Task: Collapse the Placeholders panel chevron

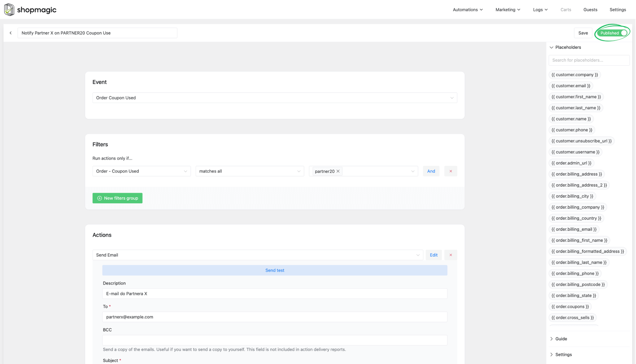Action: pyautogui.click(x=551, y=47)
